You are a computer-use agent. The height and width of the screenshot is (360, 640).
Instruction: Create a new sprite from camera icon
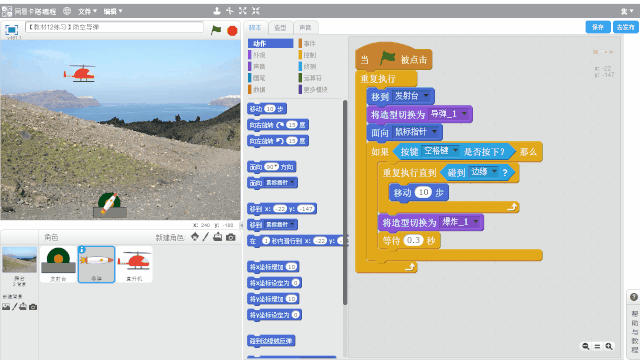point(231,237)
